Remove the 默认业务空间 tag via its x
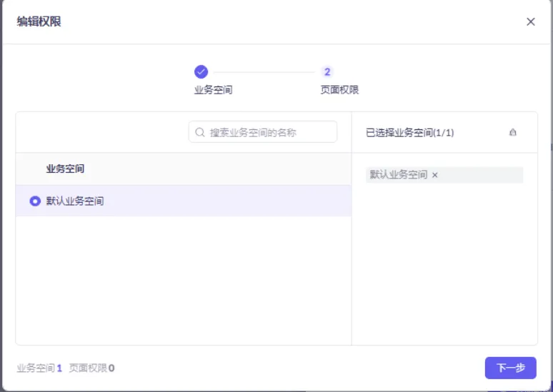553x392 pixels. pyautogui.click(x=435, y=175)
